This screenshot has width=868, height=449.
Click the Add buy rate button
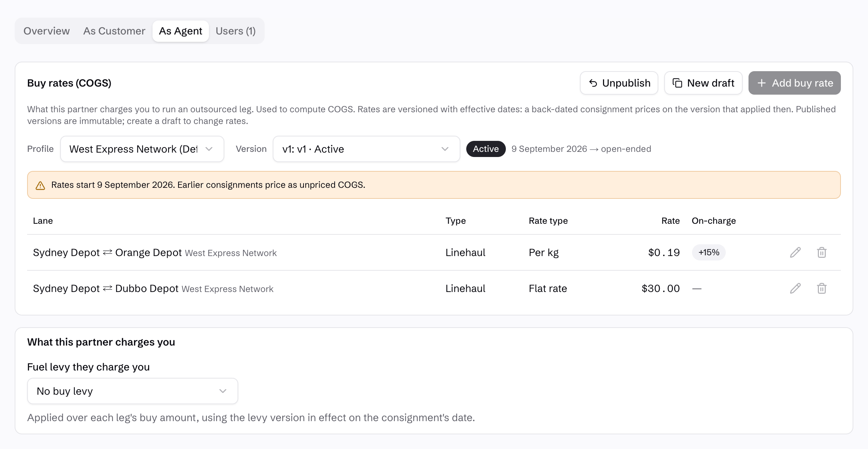click(795, 83)
